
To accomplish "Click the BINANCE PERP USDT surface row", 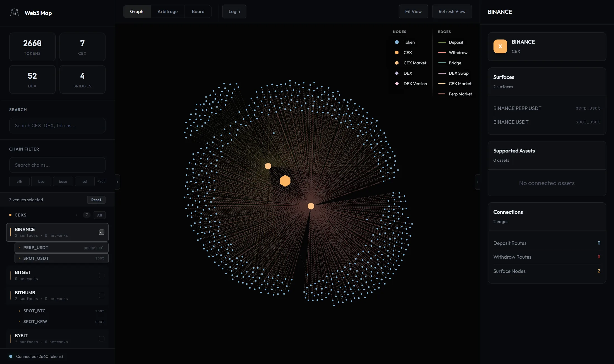I will [x=547, y=108].
